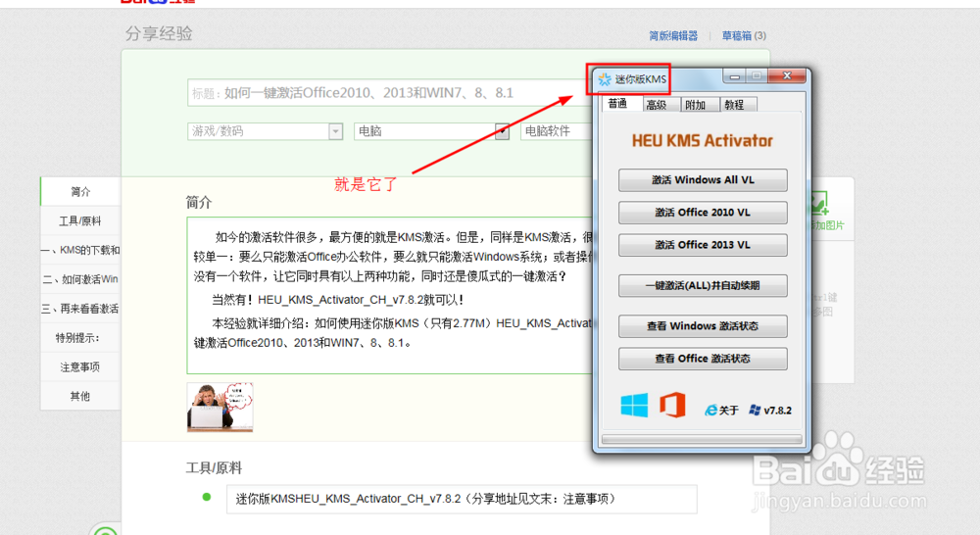
Task: Select 注意事项 in the left sidebar
Action: click(x=80, y=366)
